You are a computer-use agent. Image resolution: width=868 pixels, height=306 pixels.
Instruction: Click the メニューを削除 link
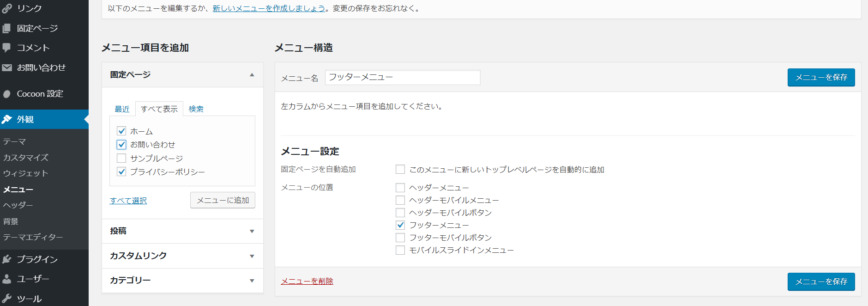coord(307,281)
